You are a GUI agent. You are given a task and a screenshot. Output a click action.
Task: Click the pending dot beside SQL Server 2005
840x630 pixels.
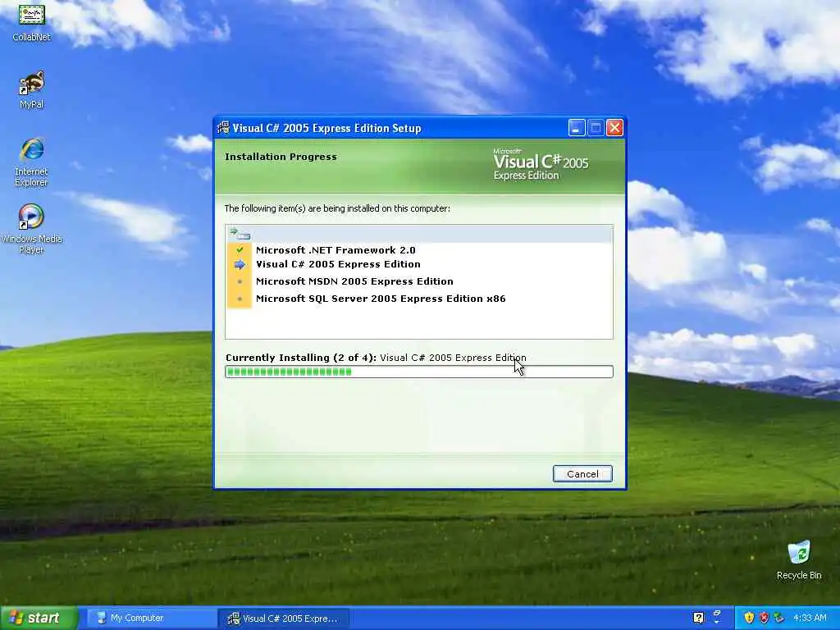[240, 299]
